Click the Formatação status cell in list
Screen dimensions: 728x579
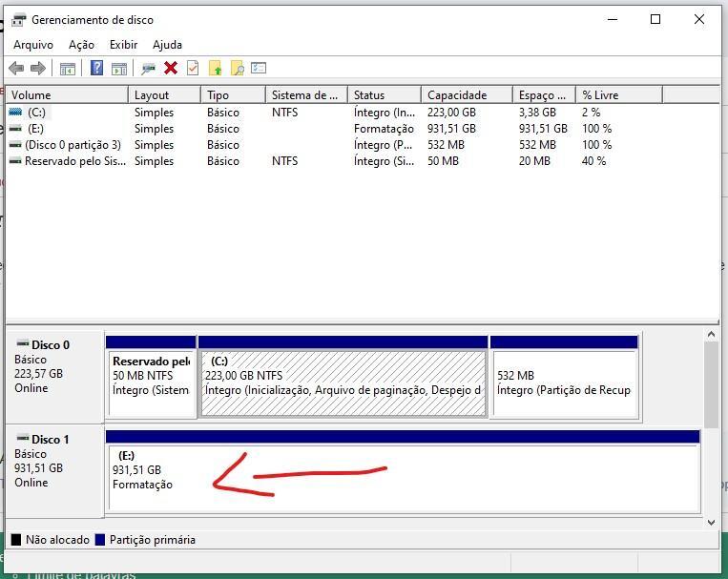click(384, 129)
